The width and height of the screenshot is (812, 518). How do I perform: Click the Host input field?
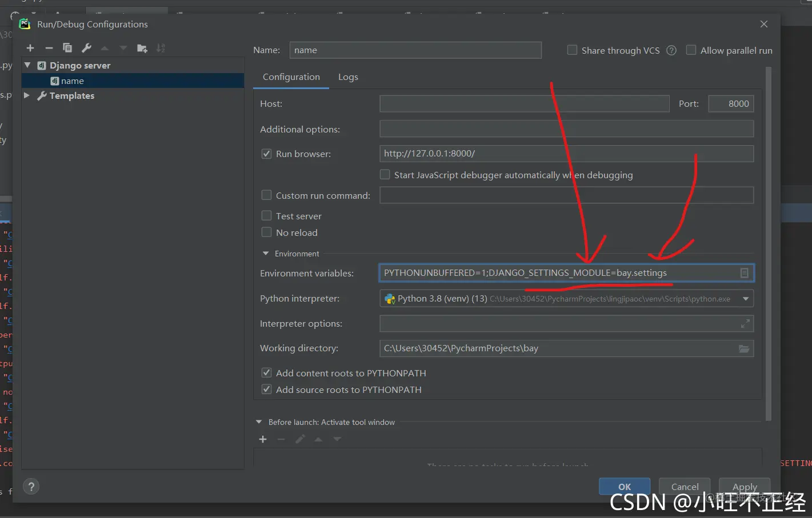525,104
